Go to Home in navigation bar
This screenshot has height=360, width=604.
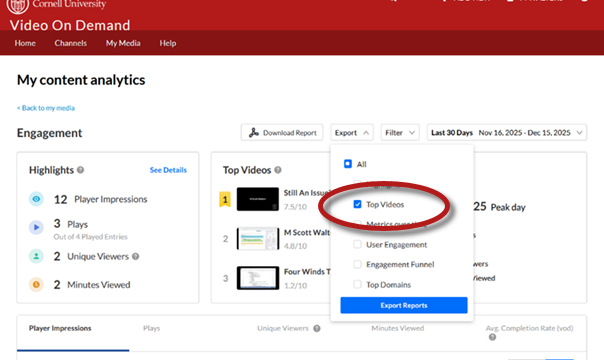25,43
